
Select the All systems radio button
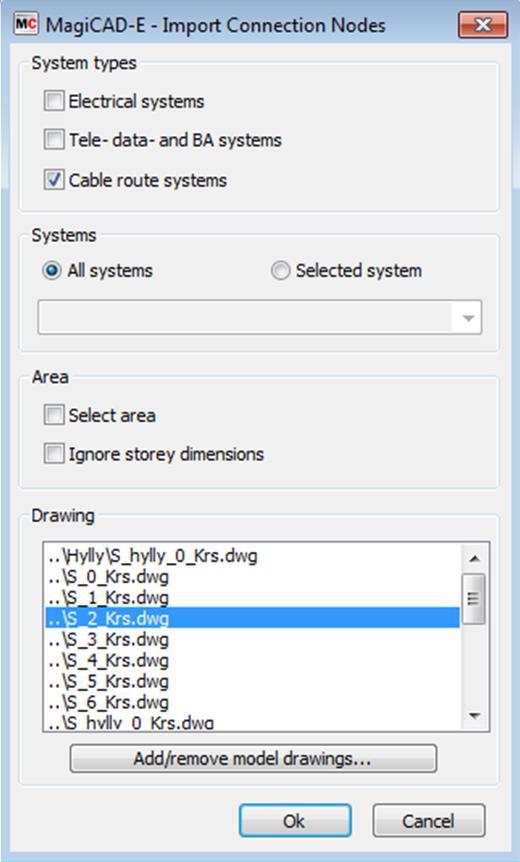click(x=52, y=270)
